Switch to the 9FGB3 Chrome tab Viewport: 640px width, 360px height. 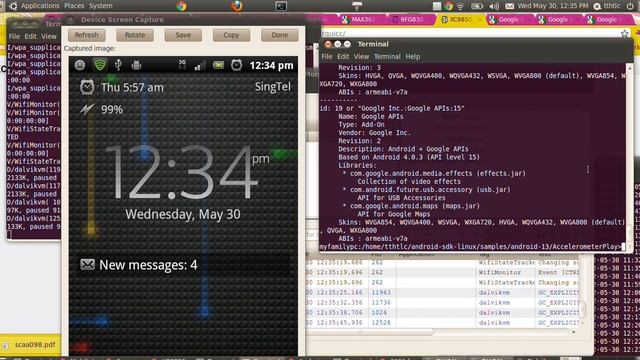click(411, 19)
